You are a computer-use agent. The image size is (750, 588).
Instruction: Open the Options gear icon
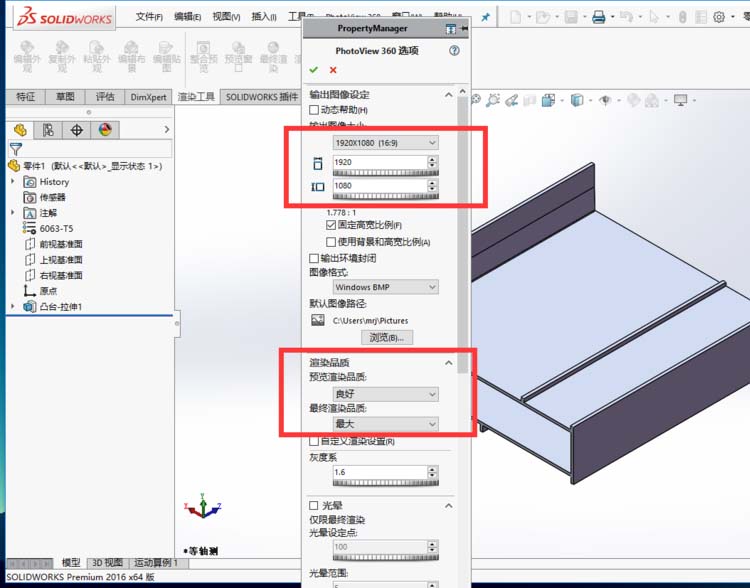718,18
